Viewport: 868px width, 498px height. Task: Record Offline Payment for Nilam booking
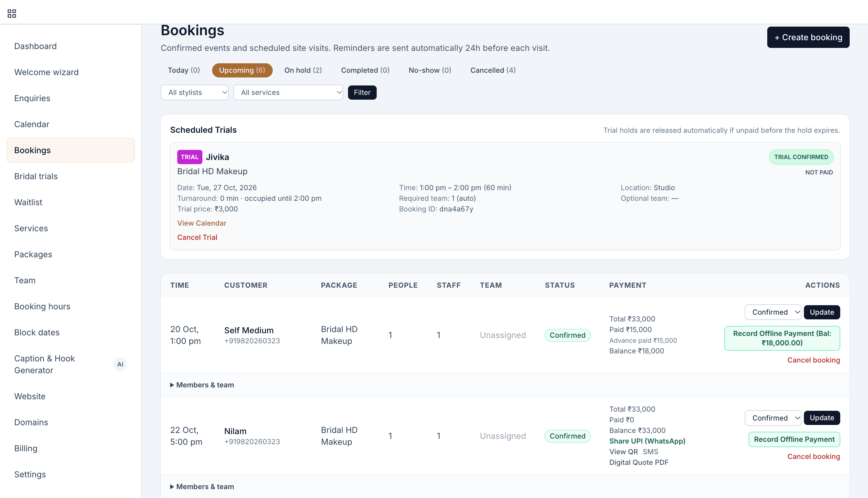[x=794, y=439]
